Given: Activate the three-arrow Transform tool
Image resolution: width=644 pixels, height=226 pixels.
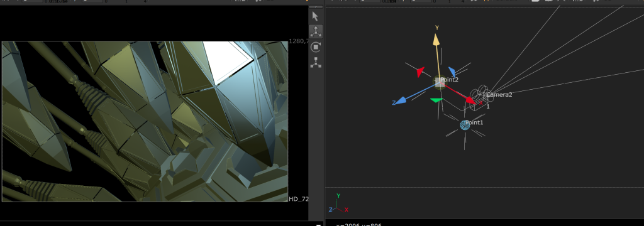Looking at the screenshot, I should (316, 31).
